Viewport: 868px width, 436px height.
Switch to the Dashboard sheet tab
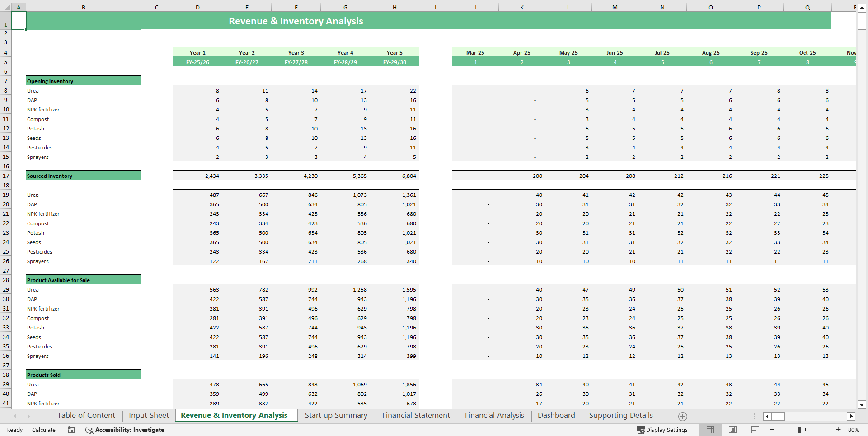coord(556,415)
